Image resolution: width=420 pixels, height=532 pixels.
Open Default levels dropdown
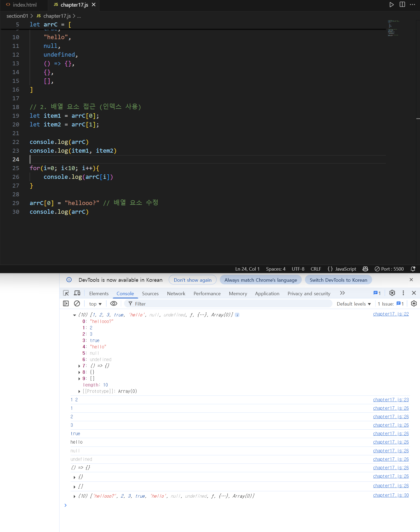[354, 304]
